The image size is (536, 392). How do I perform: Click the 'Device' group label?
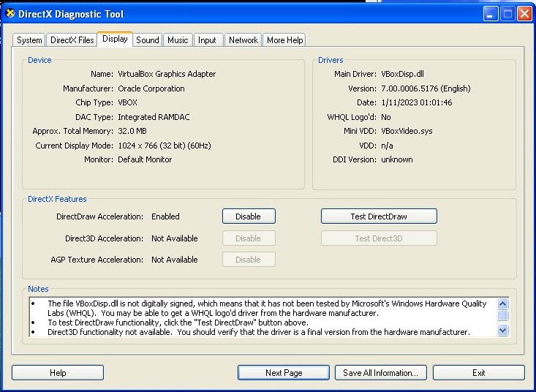coord(39,60)
